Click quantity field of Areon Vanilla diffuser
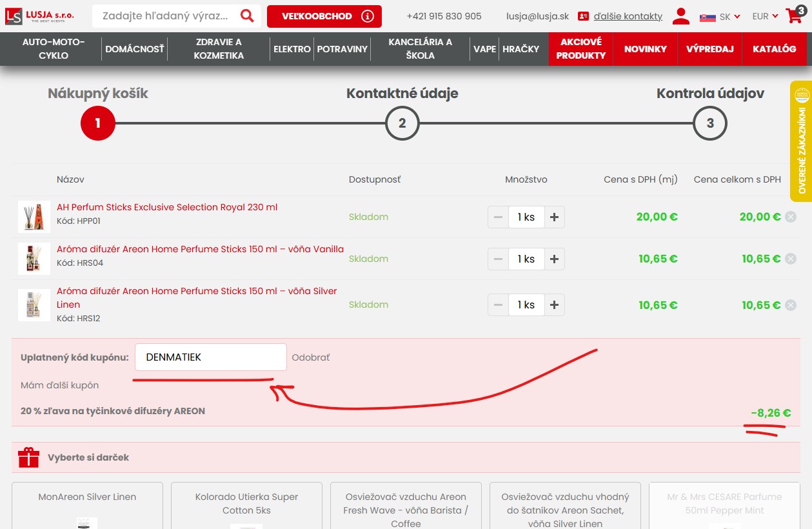 click(526, 259)
